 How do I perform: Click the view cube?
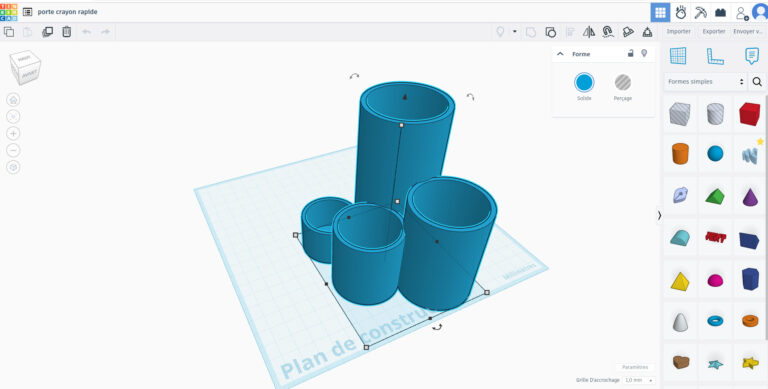pyautogui.click(x=25, y=67)
